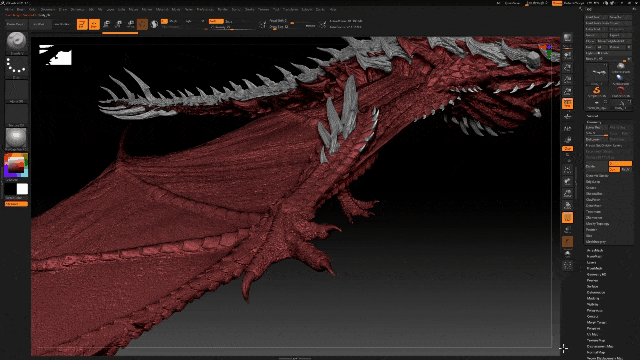640x360 pixels.
Task: Click the Z Intensity slider
Action: 233,27
